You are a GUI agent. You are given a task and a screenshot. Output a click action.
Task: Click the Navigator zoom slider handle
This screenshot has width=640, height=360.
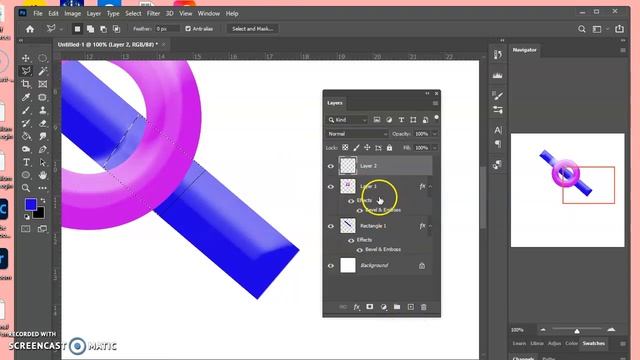click(577, 330)
